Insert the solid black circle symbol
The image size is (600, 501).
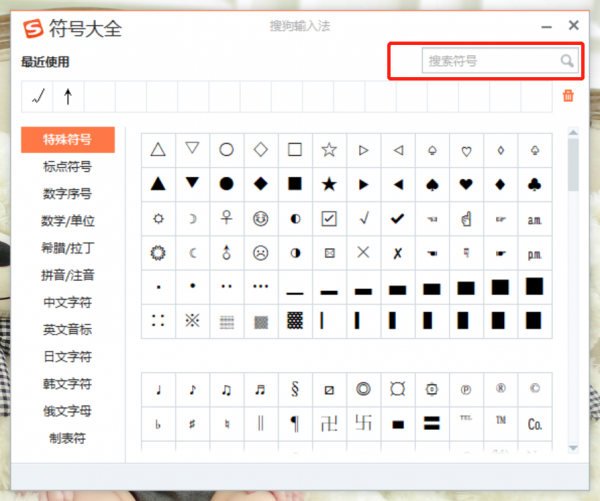[227, 184]
